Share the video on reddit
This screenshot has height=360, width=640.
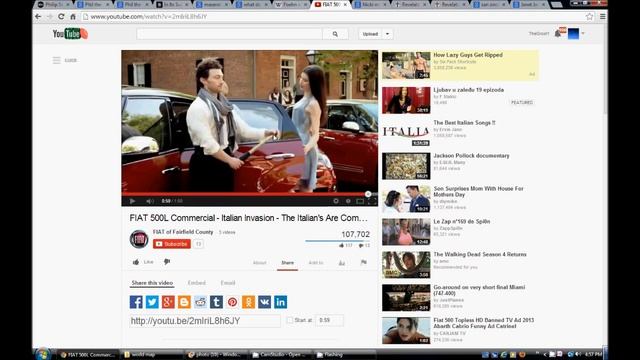tap(200, 302)
